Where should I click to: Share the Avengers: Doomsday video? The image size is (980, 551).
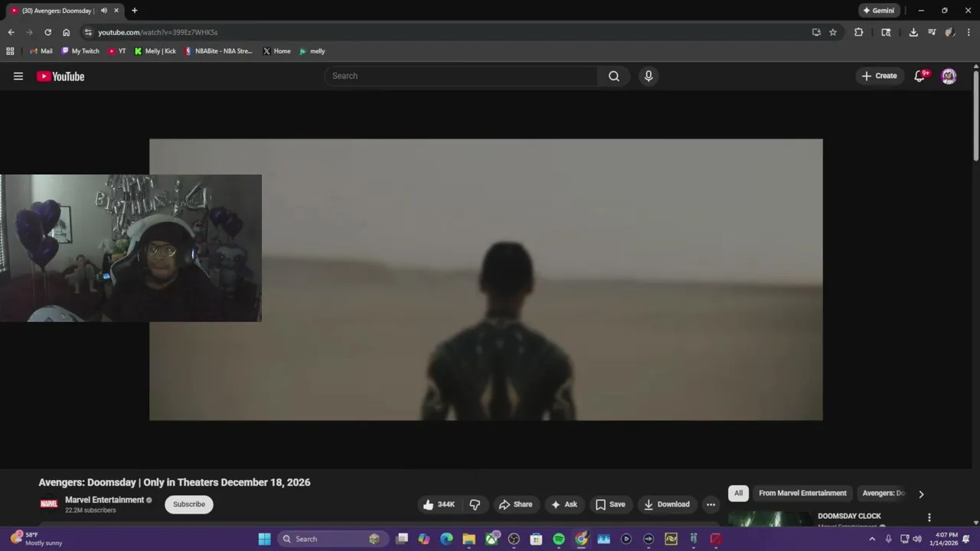[x=515, y=504]
